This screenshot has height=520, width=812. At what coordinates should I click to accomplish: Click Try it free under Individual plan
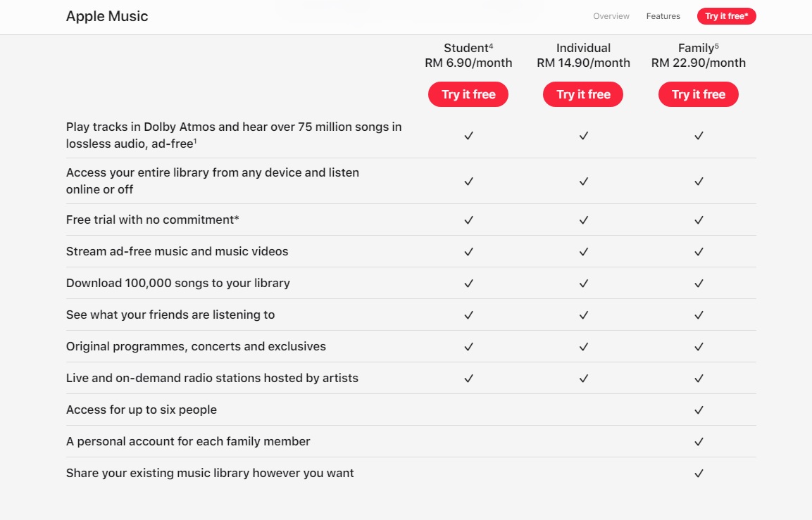pyautogui.click(x=583, y=94)
